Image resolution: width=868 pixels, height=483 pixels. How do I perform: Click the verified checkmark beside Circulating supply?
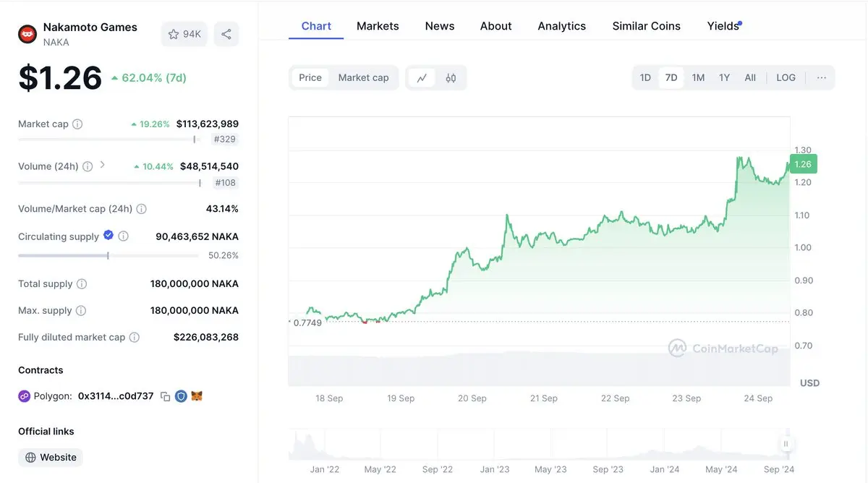[x=109, y=235]
